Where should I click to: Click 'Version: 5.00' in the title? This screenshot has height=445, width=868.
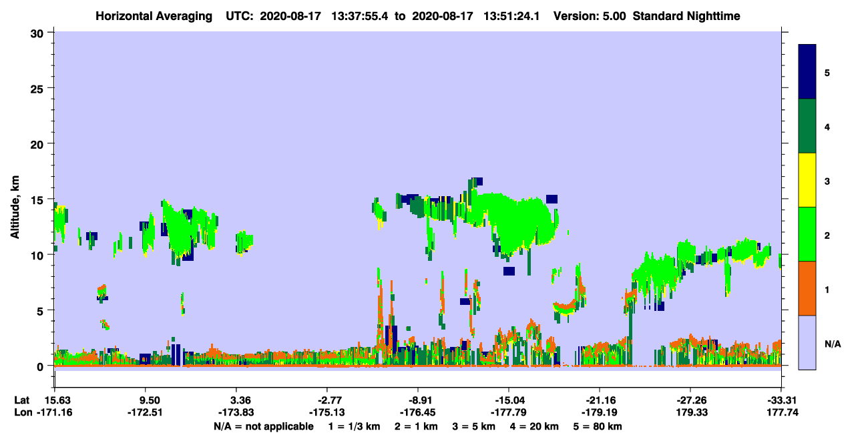(588, 16)
